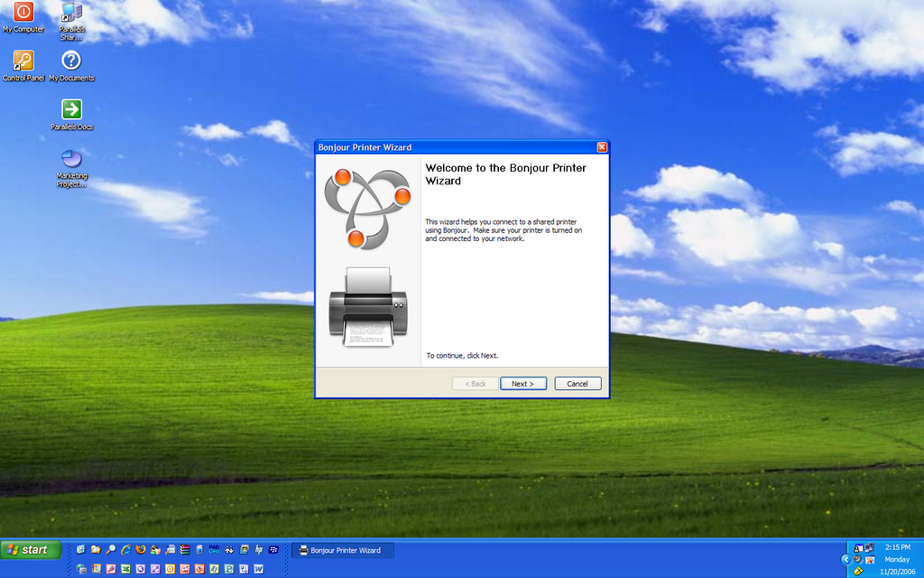
Task: Open the WinRAR books icon in Quick Launch
Action: [x=184, y=550]
